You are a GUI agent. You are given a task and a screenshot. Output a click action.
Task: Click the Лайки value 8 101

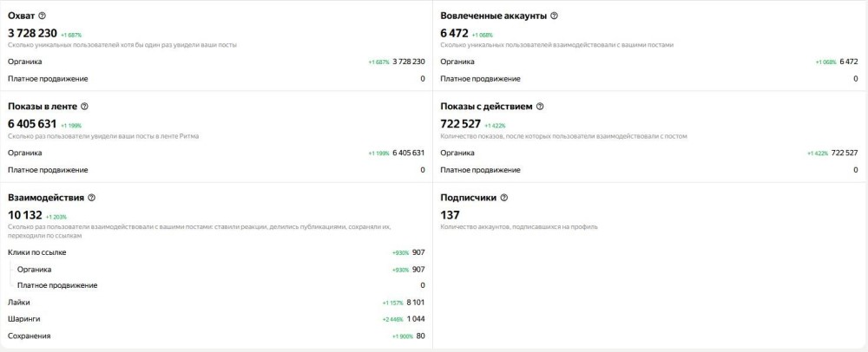(x=416, y=303)
